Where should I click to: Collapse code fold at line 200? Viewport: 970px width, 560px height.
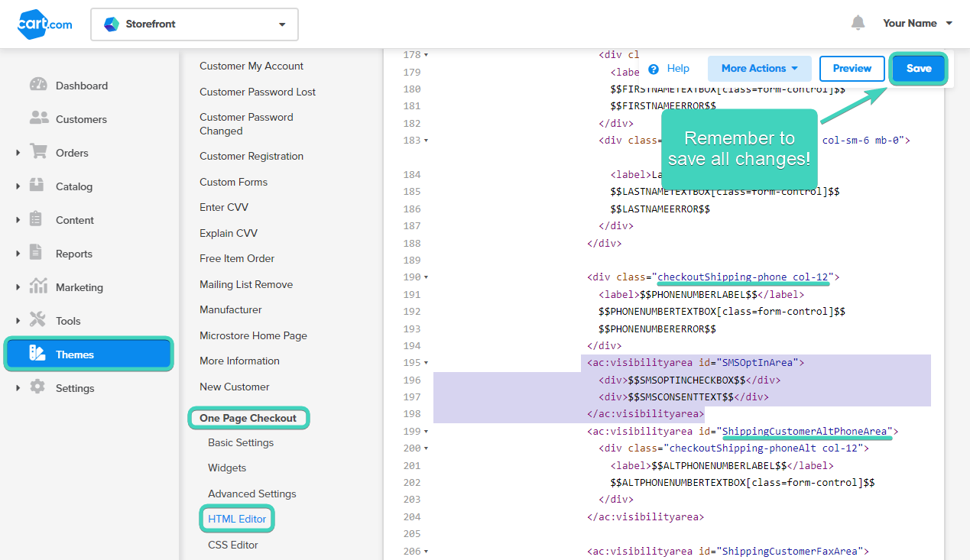click(426, 448)
